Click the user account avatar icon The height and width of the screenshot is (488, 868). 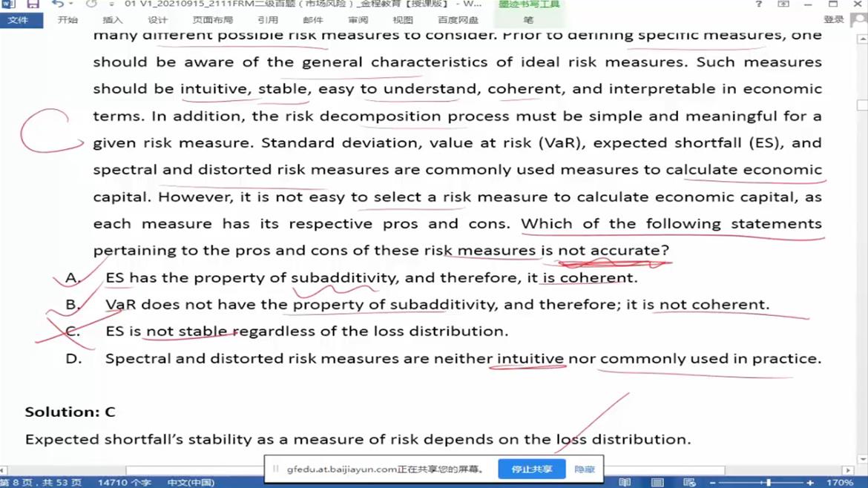[858, 19]
